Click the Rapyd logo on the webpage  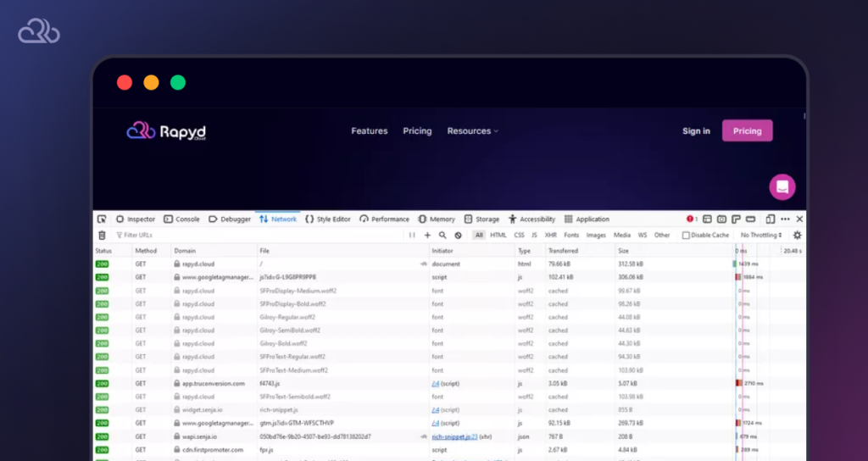tap(166, 131)
